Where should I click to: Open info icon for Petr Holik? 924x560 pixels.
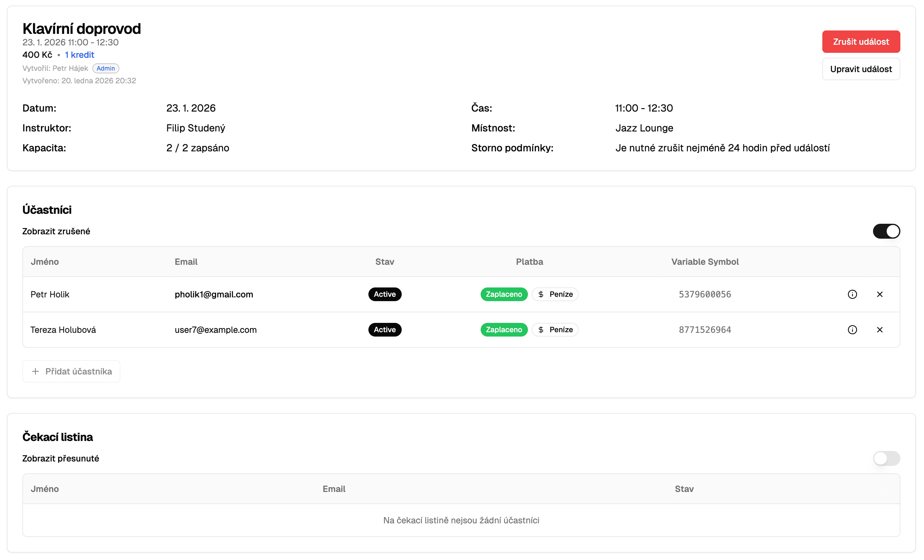click(x=852, y=294)
